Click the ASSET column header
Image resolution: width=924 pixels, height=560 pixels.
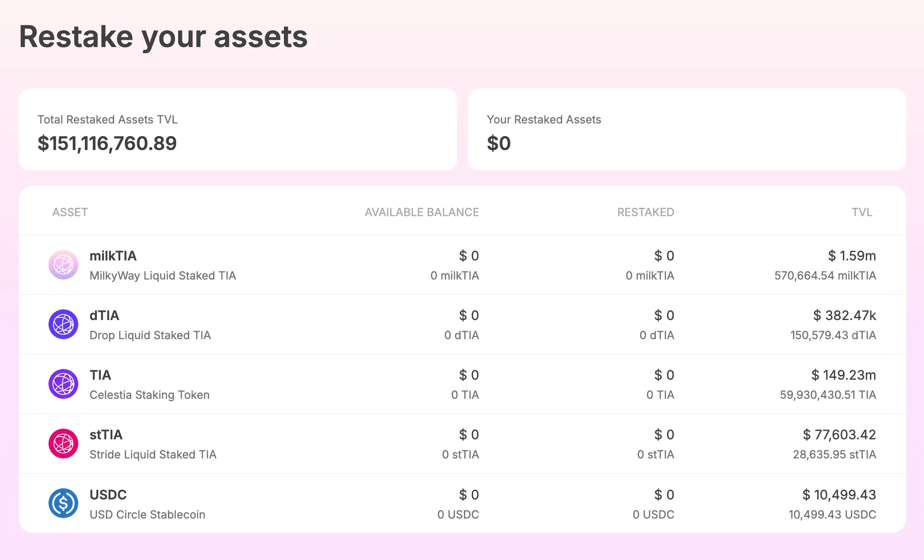pos(70,212)
